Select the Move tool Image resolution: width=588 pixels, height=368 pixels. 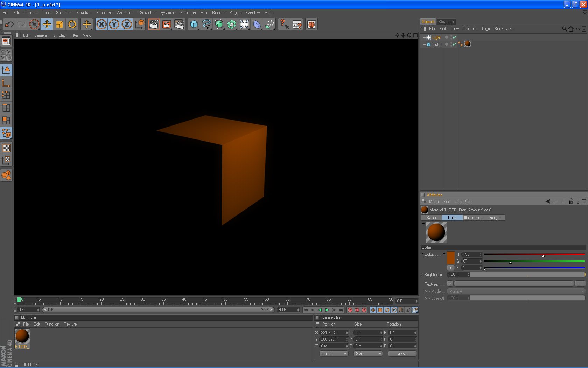(47, 25)
